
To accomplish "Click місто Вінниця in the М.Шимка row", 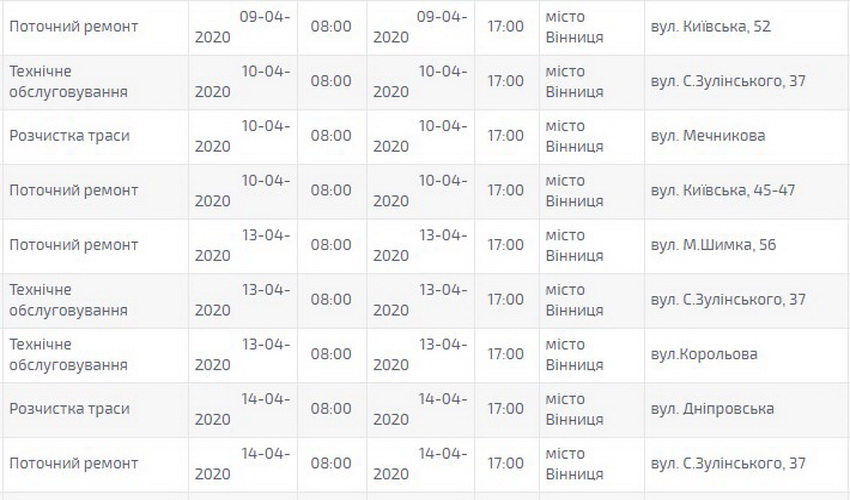I will 574,245.
